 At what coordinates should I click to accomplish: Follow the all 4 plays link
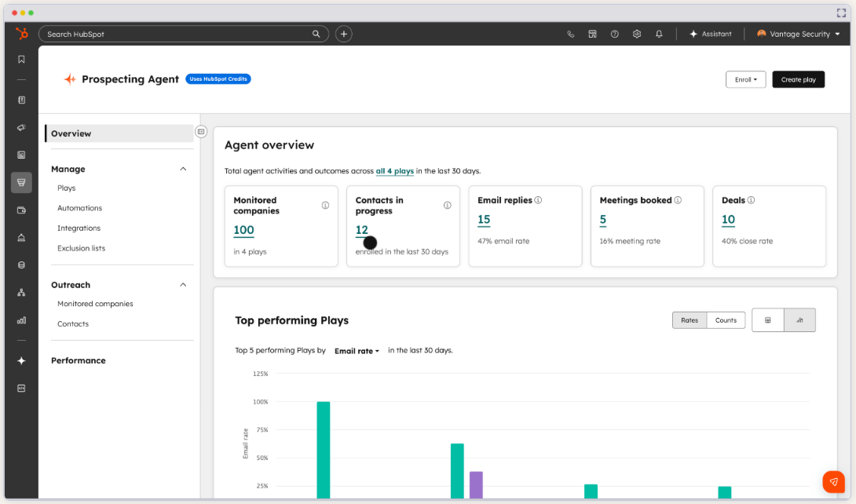395,170
